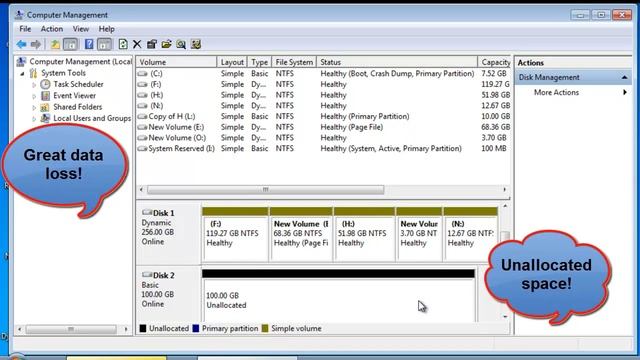The width and height of the screenshot is (640, 360).
Task: Open the Help menu
Action: pos(107,29)
